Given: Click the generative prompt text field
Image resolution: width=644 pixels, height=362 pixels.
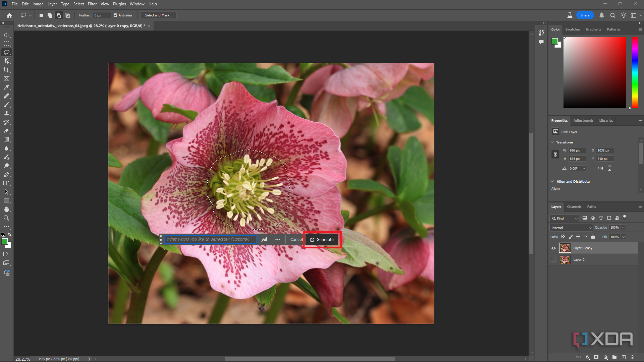Looking at the screenshot, I should pyautogui.click(x=210, y=239).
